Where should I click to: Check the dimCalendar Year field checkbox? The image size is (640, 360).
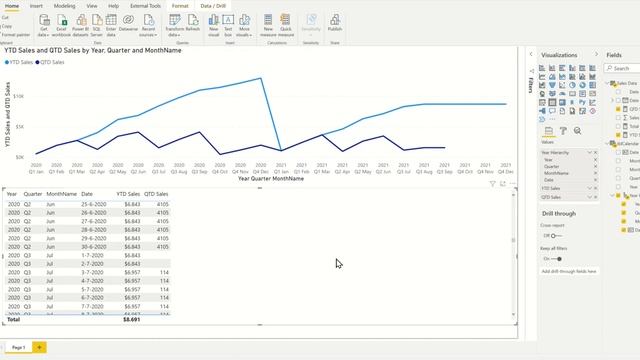click(x=618, y=187)
